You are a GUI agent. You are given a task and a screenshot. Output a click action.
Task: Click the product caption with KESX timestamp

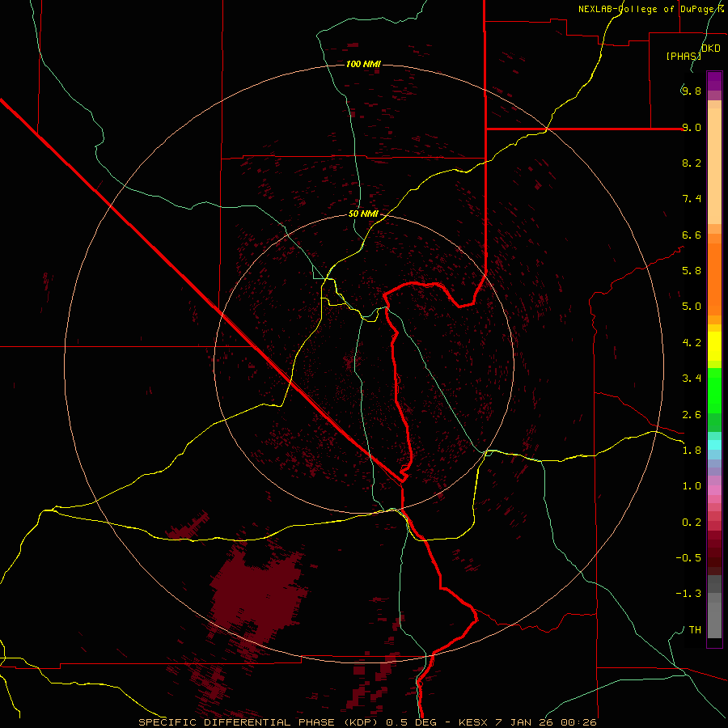(367, 722)
